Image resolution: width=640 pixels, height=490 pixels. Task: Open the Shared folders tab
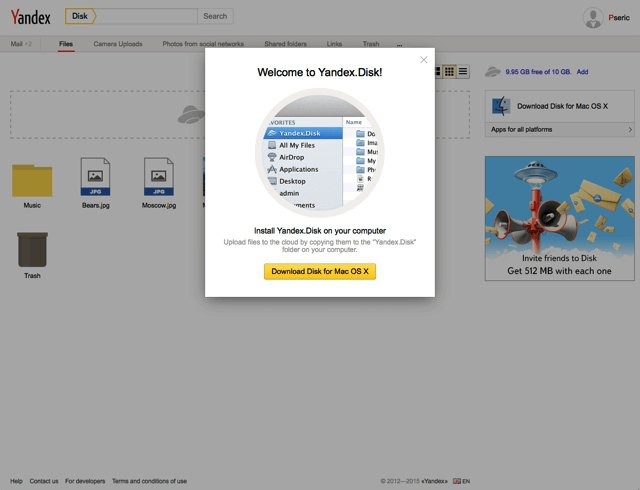point(285,44)
